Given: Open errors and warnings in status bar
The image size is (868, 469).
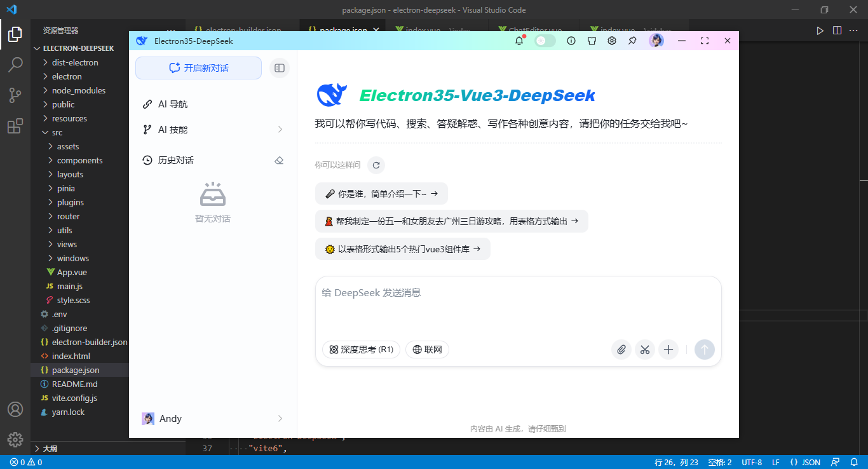Looking at the screenshot, I should click(x=26, y=462).
